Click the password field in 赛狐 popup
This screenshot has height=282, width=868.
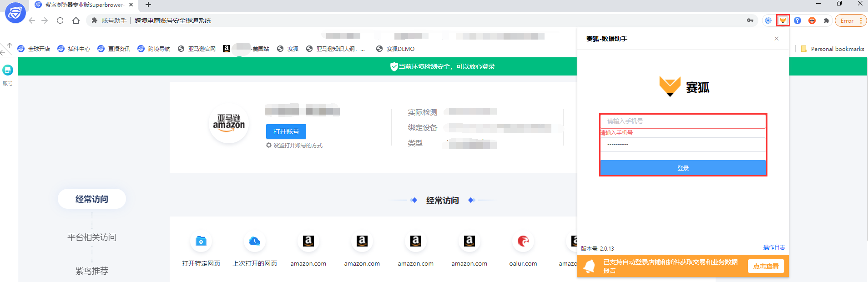point(683,144)
